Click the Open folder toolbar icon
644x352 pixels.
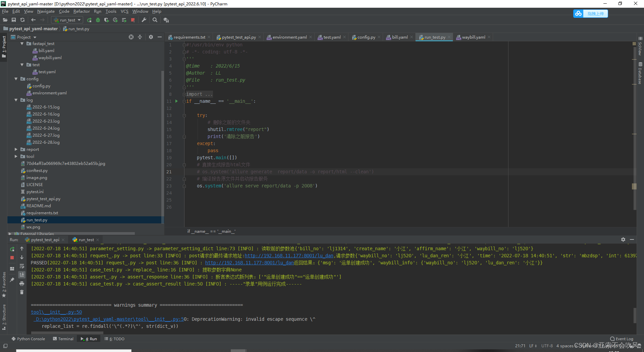[5, 20]
